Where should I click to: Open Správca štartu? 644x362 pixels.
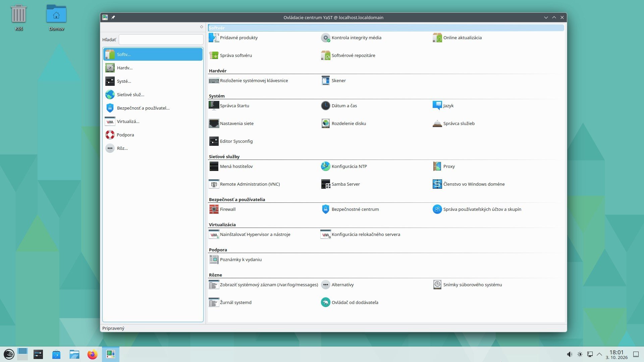(x=229, y=106)
